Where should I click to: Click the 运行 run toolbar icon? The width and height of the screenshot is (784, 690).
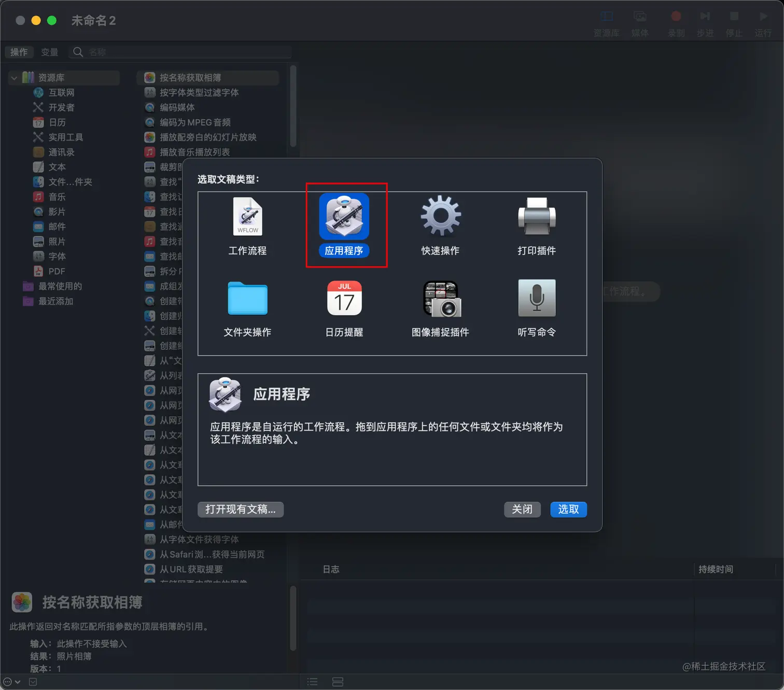point(763,17)
